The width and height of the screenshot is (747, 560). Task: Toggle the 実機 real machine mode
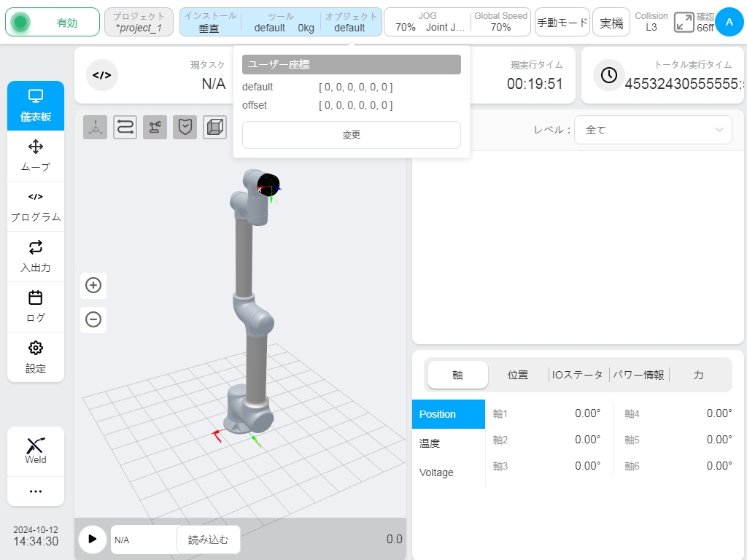point(611,22)
